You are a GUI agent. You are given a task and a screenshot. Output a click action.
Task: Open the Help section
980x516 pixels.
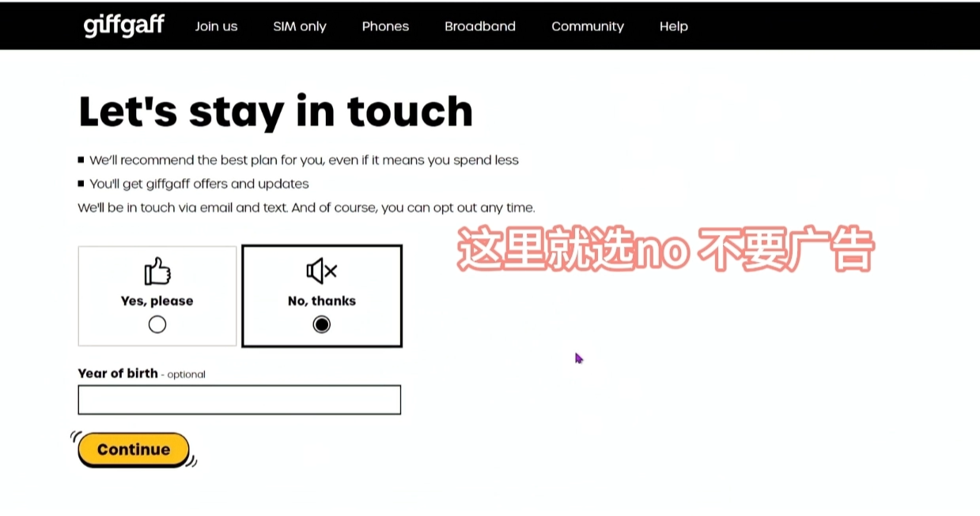[674, 26]
